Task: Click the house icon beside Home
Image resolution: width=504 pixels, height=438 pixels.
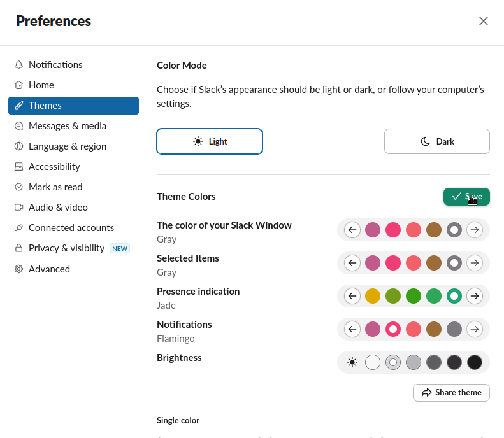Action: tap(19, 85)
